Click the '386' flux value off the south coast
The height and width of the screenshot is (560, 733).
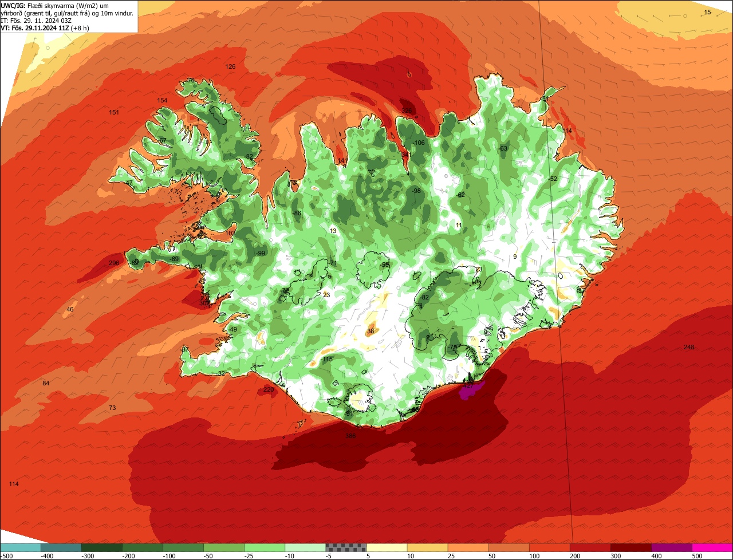(350, 436)
